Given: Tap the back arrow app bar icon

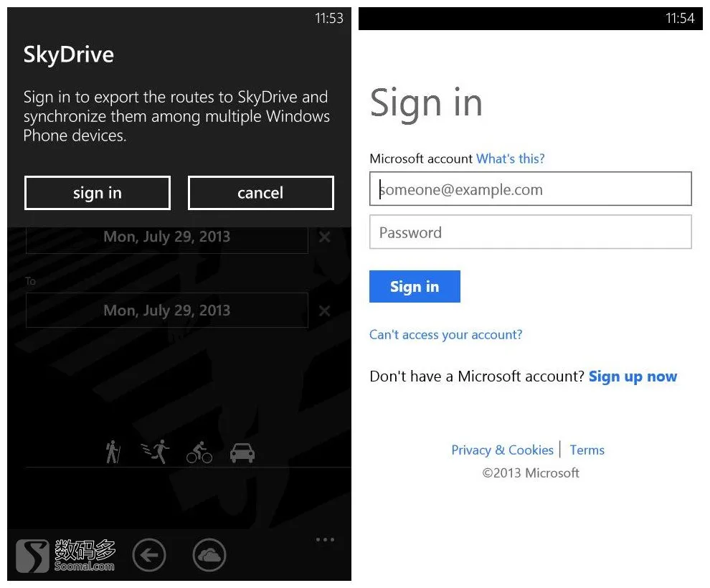Looking at the screenshot, I should point(149,555).
